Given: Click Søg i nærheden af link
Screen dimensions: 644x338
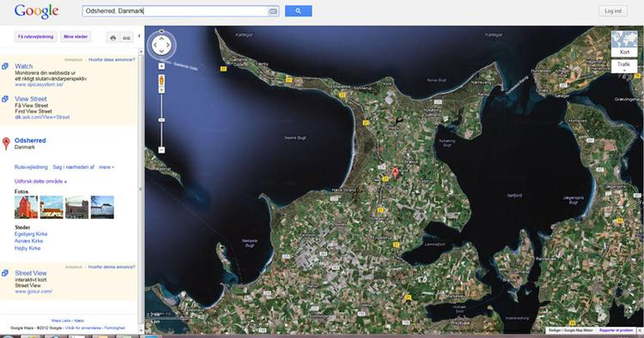Looking at the screenshot, I should click(74, 167).
